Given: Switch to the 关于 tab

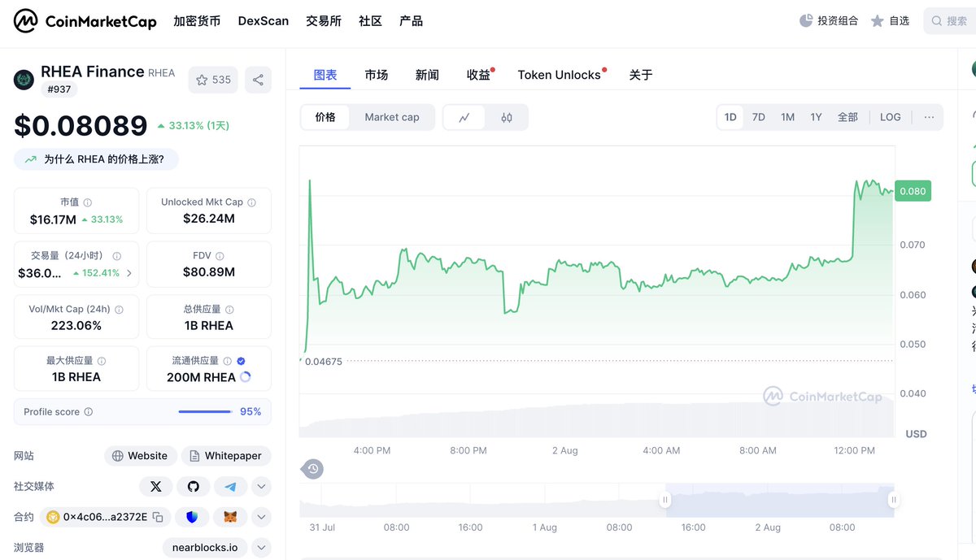Looking at the screenshot, I should tap(641, 75).
